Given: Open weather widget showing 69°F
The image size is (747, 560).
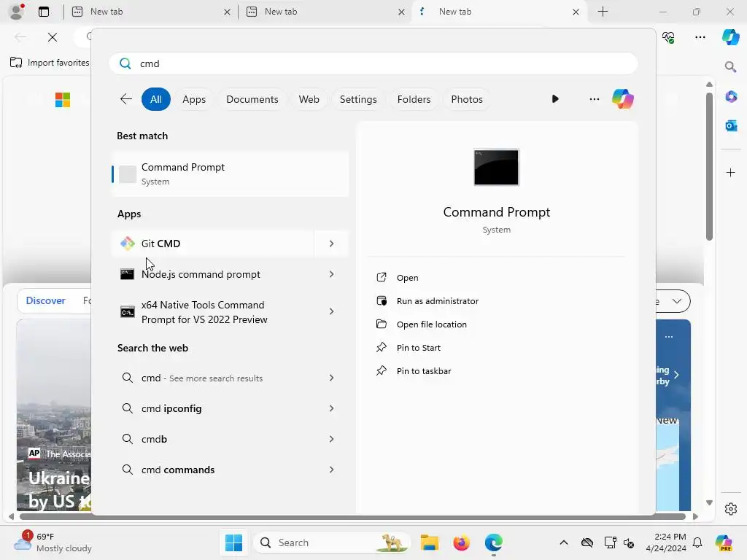Looking at the screenshot, I should [53, 542].
